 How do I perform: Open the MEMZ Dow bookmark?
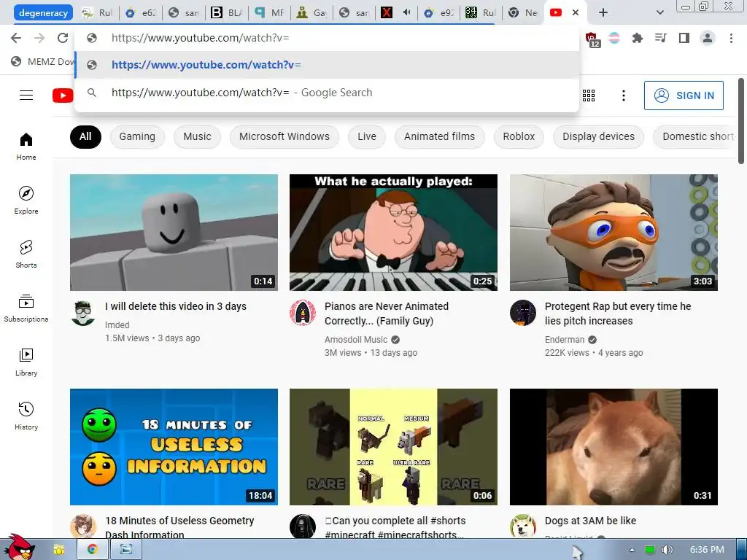click(x=43, y=61)
